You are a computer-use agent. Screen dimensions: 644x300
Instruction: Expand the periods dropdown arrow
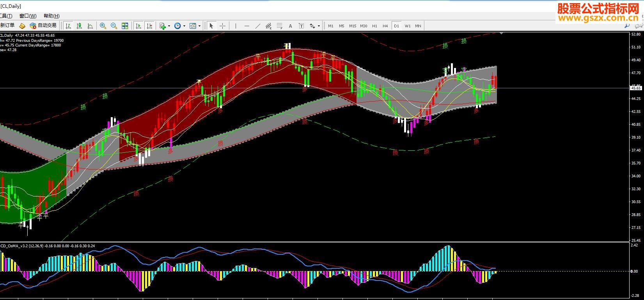[184, 26]
